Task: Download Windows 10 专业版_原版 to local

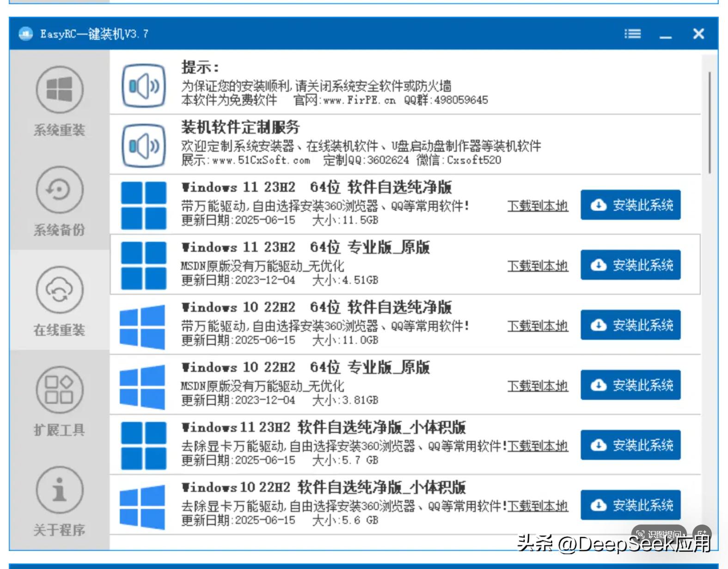Action: (538, 386)
